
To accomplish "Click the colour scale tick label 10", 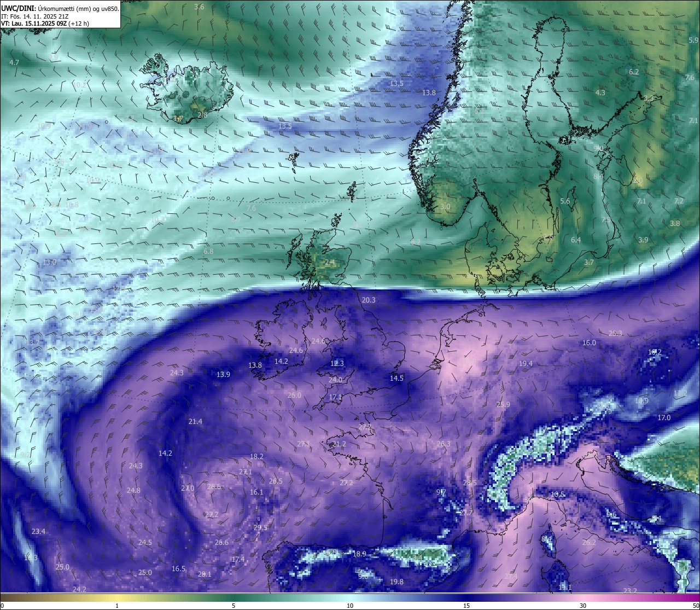I will tap(350, 606).
